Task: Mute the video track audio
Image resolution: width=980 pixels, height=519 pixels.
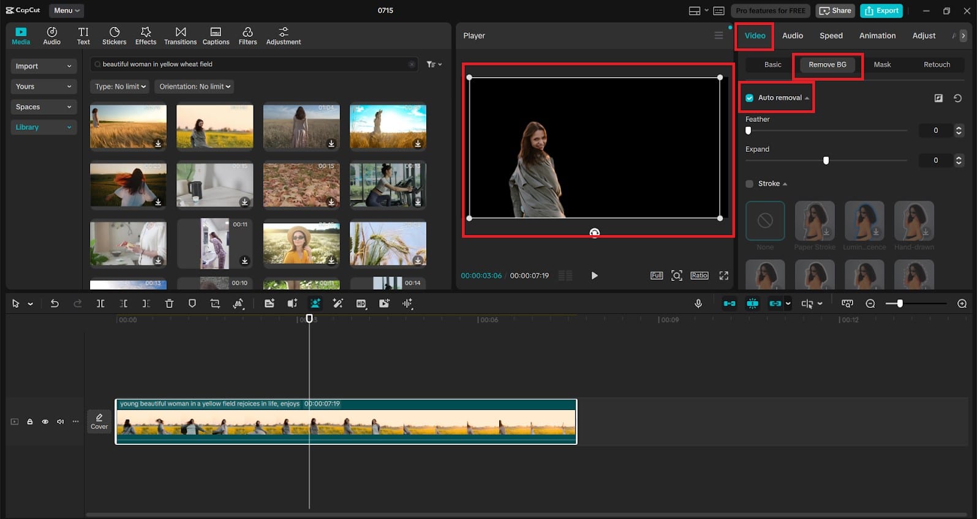Action: point(60,422)
